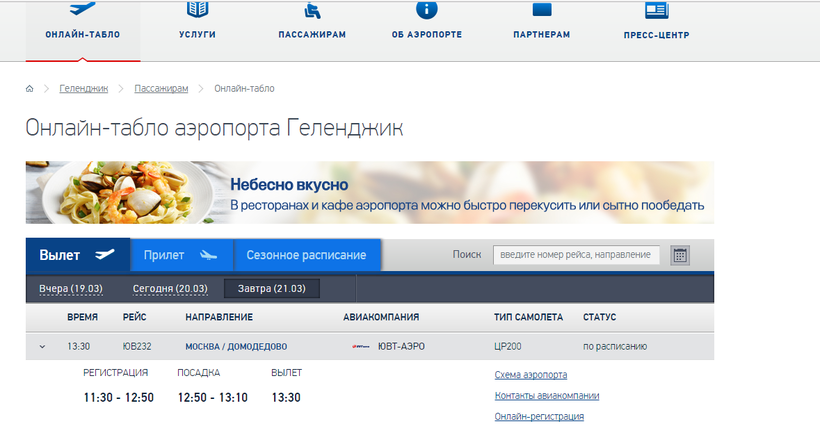This screenshot has height=433, width=820.
Task: Open the Сезонное расписание tab
Action: tap(306, 255)
